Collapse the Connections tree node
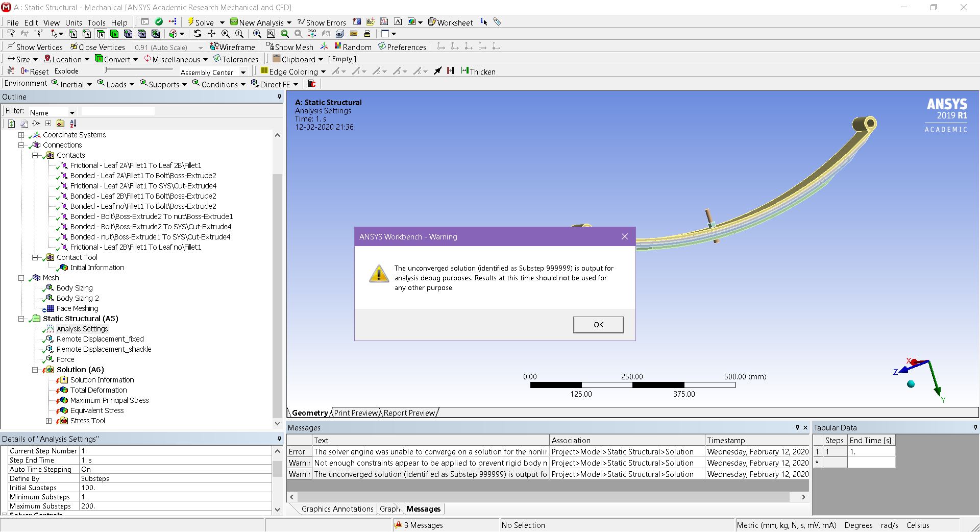The image size is (980, 532). (21, 145)
